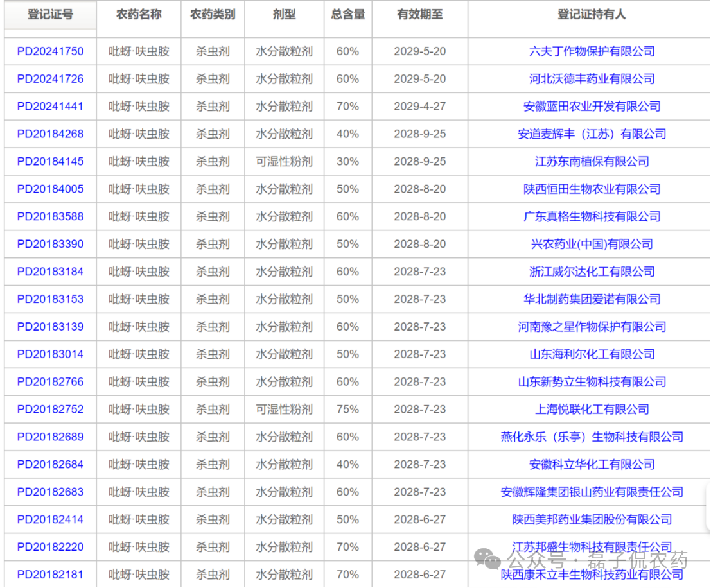Select 40% content in PD20182684 row
This screenshot has height=588, width=711.
point(347,464)
